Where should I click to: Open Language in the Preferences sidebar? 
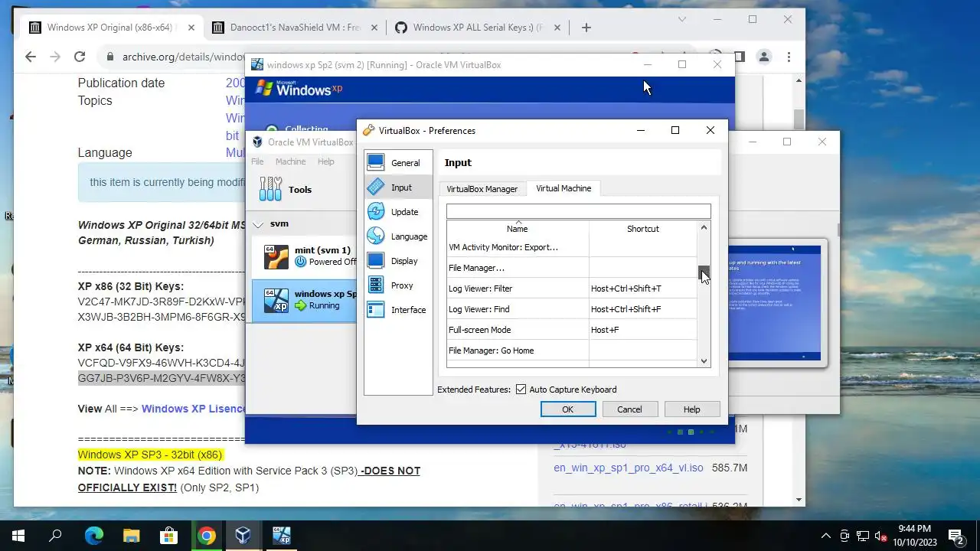point(398,236)
